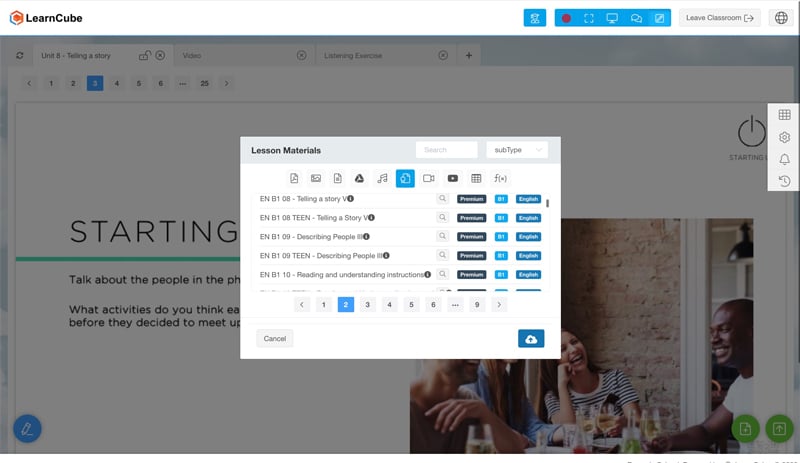Click the Search field in Lesson Materials
800x463 pixels.
pyautogui.click(x=447, y=150)
